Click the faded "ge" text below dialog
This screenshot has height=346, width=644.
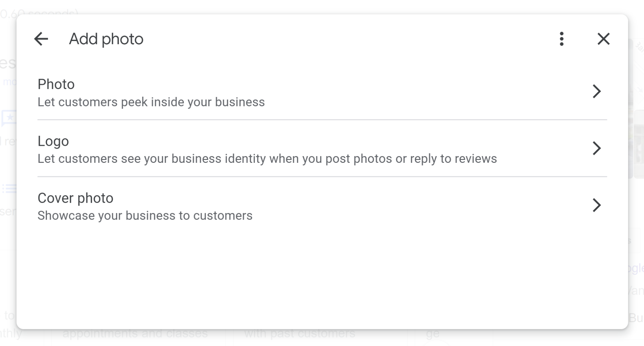click(x=432, y=334)
